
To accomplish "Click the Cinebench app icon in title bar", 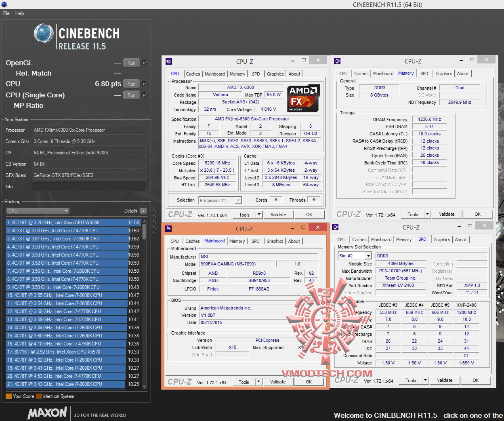I will coord(4,4).
